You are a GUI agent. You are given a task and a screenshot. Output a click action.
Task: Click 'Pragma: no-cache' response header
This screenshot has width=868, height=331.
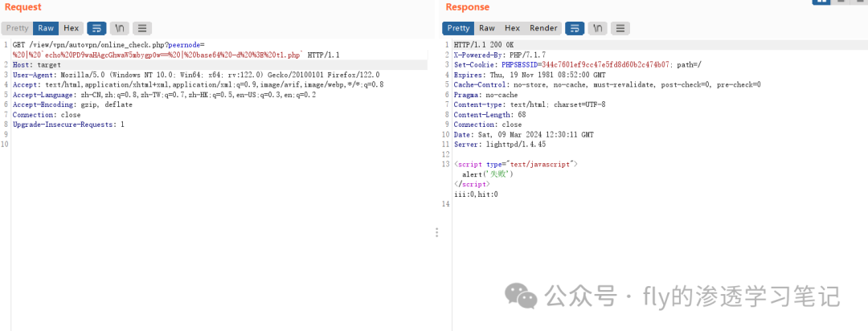tap(485, 95)
